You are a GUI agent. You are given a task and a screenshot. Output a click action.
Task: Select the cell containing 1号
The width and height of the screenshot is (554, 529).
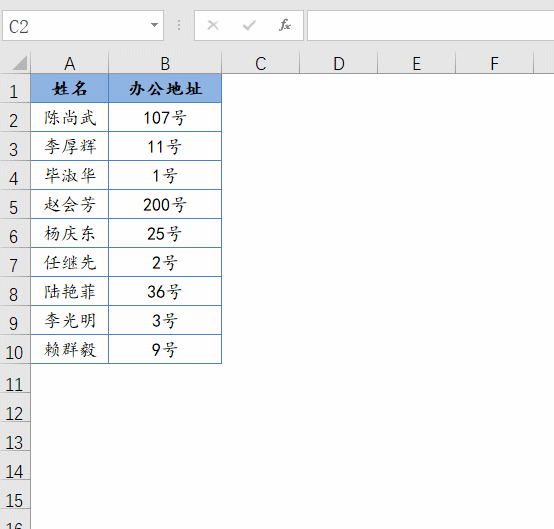165,175
